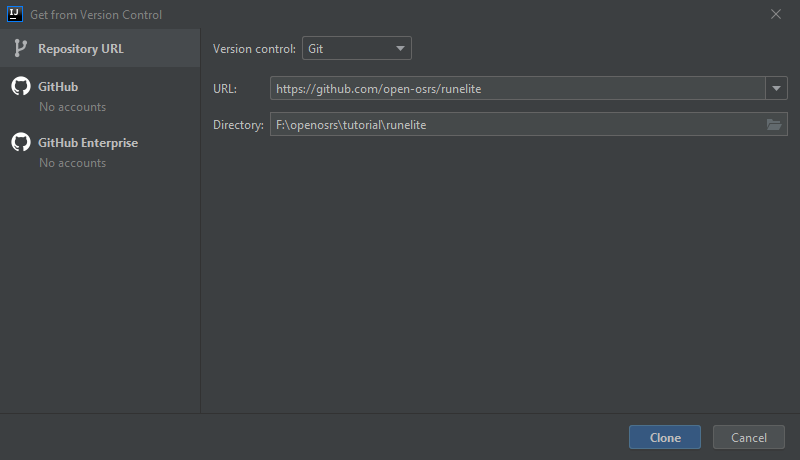Open the GitHub Enterprise section
Viewport: 800px width, 460px height.
click(x=88, y=143)
